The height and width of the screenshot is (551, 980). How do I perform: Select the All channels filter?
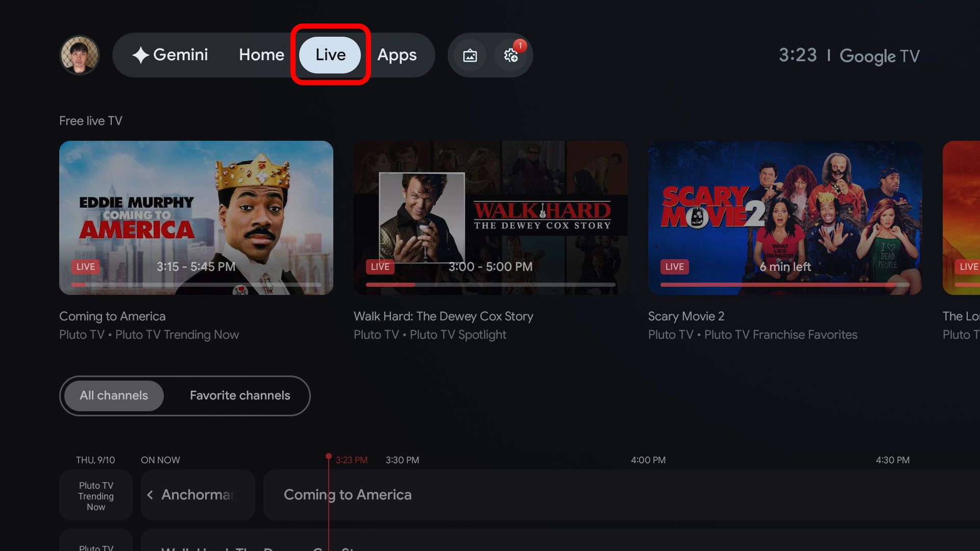[114, 395]
